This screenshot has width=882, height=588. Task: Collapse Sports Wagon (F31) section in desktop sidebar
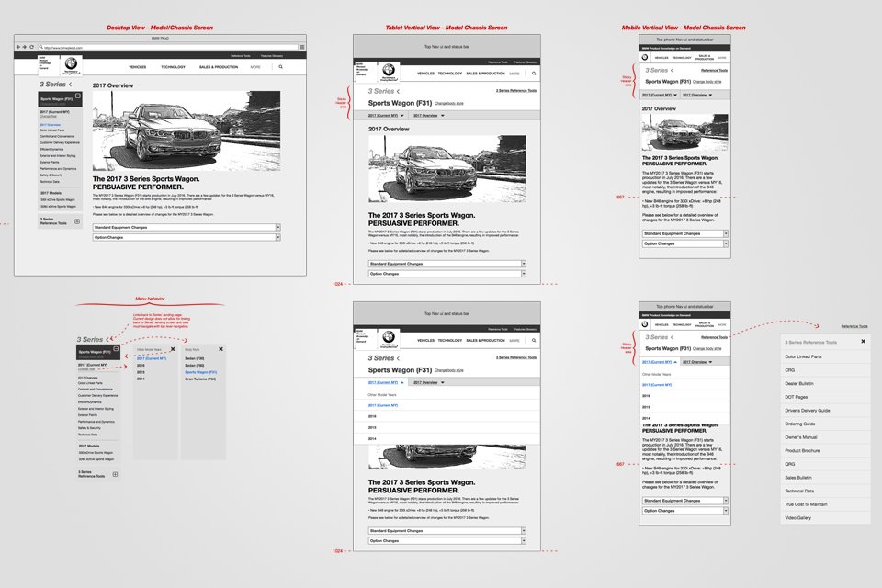77,96
